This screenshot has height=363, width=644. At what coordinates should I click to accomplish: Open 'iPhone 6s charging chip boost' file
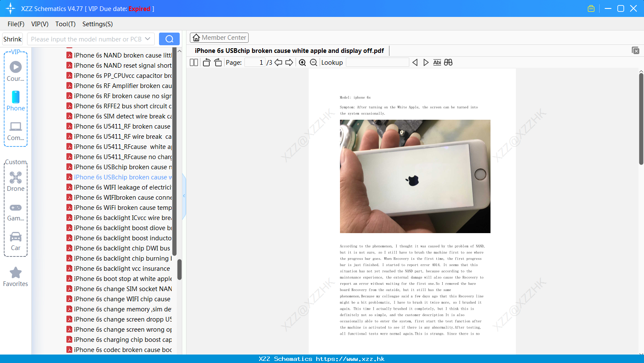point(119,340)
